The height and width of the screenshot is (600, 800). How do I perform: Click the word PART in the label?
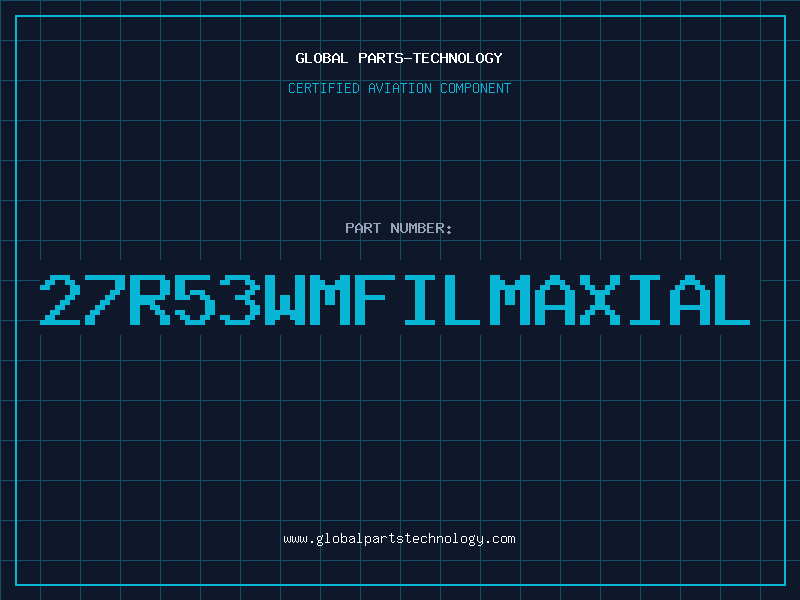coord(363,228)
